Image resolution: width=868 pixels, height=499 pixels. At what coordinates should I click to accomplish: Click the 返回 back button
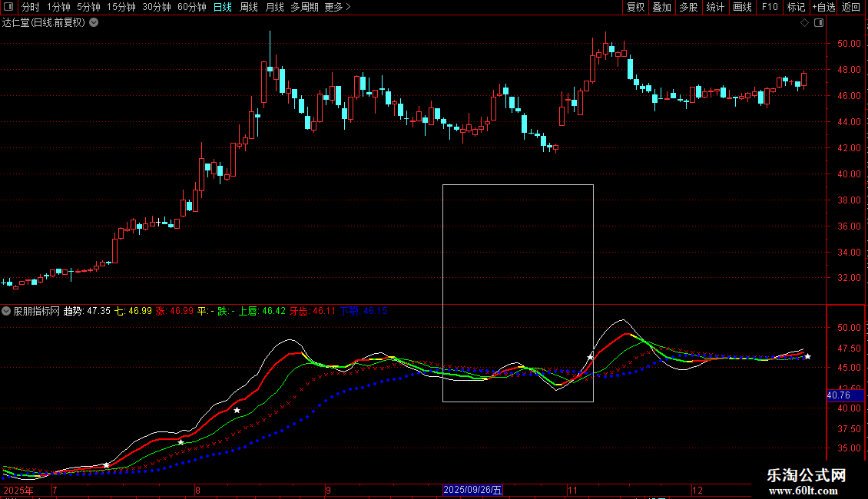(x=851, y=7)
